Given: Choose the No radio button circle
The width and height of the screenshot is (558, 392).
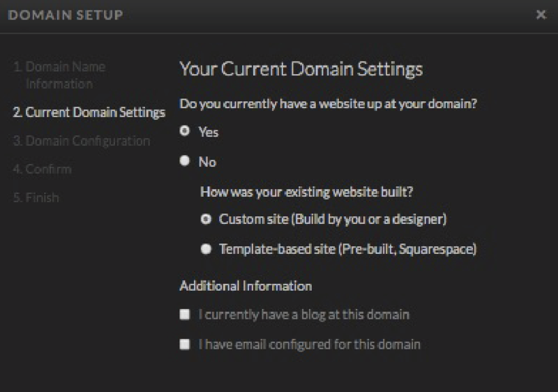Looking at the screenshot, I should (185, 161).
